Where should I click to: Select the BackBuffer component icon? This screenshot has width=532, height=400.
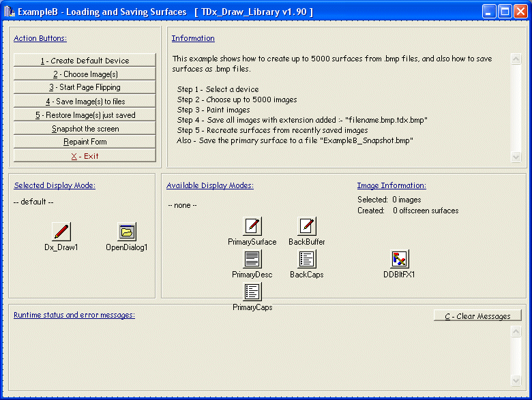click(307, 226)
